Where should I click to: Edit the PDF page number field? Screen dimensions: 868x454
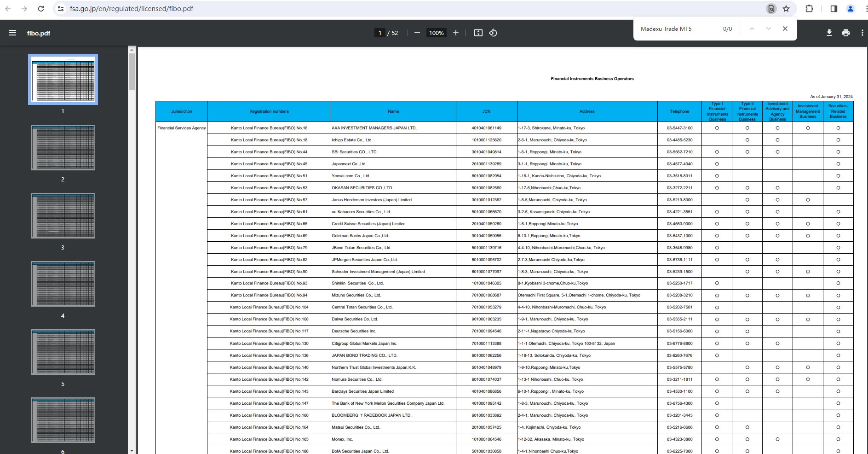click(x=379, y=33)
